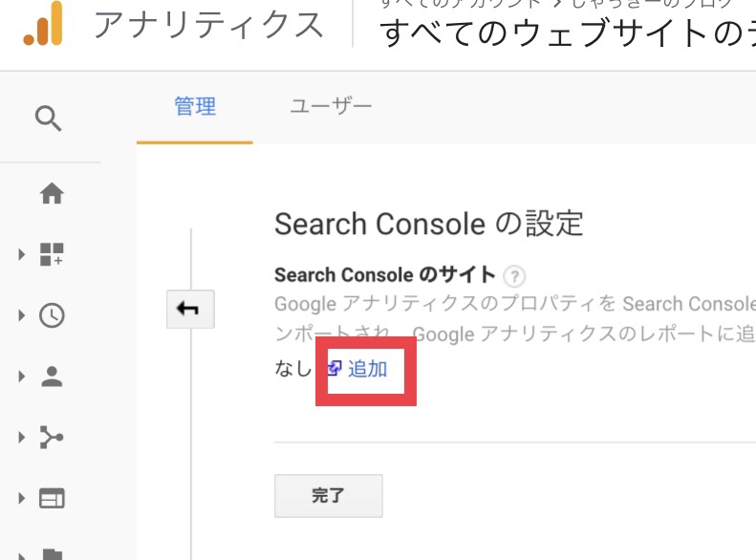Click the help question mark icon
Screen dimensions: 756x560
[514, 276]
